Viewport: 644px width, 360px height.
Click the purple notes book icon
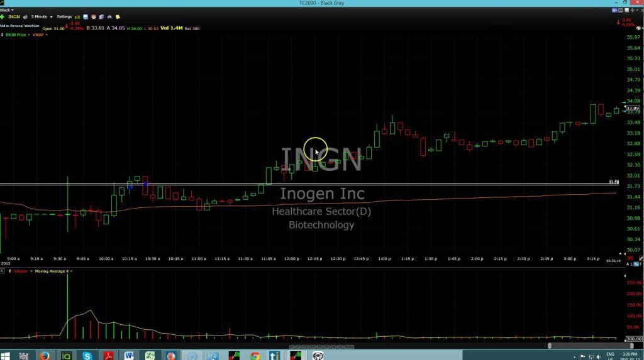click(101, 17)
